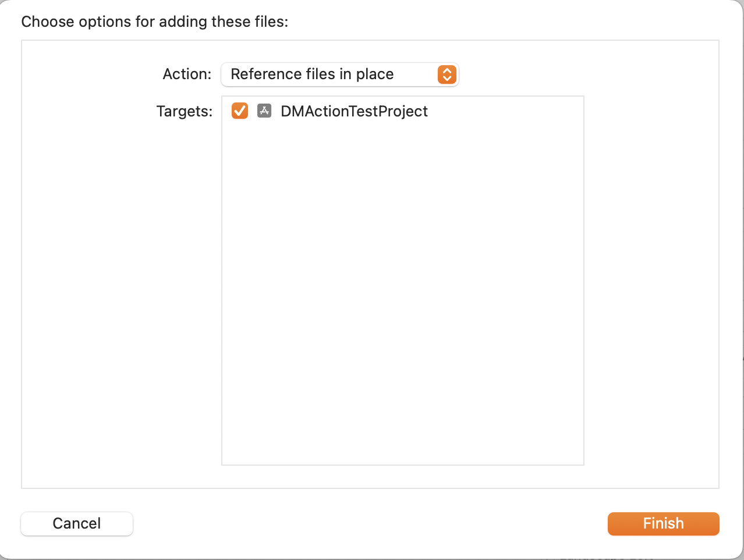This screenshot has height=560, width=744.
Task: Toggle target membership for DMActionTestProject
Action: tap(240, 111)
